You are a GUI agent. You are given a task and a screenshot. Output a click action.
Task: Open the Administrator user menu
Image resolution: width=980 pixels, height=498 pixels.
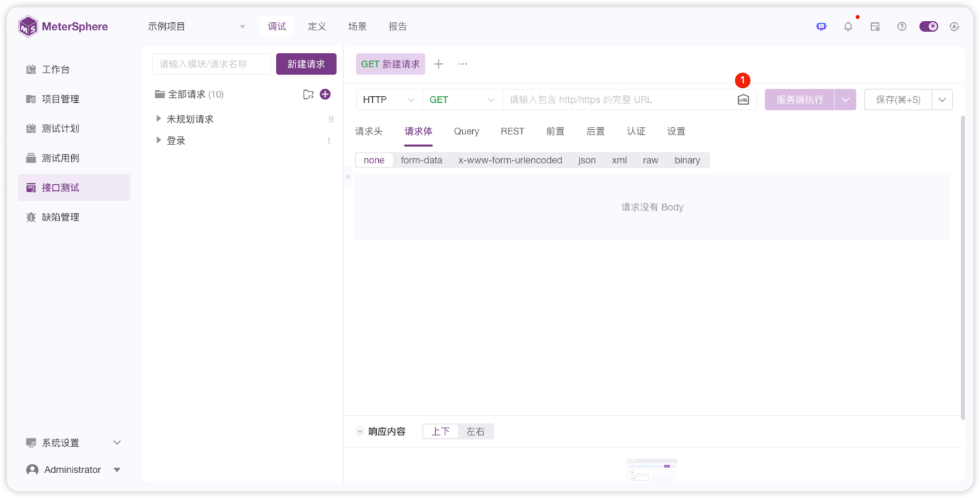point(74,470)
